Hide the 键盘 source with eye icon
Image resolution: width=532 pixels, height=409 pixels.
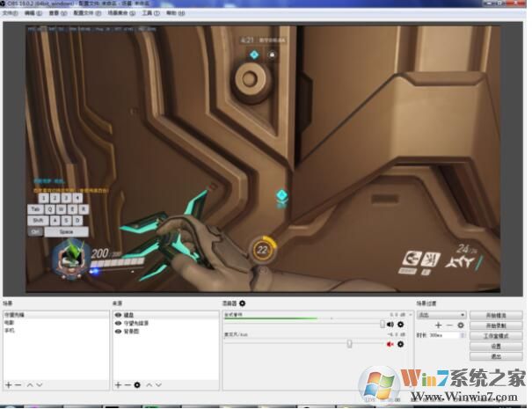(x=118, y=315)
